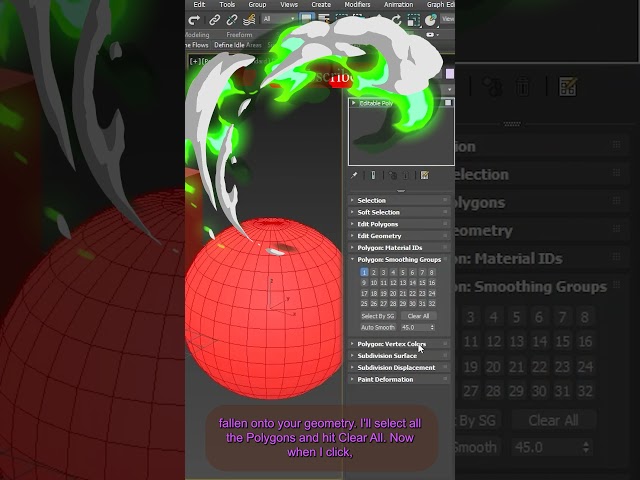640x480 pixels.
Task: Toggle smoothing group 2
Action: click(x=373, y=272)
